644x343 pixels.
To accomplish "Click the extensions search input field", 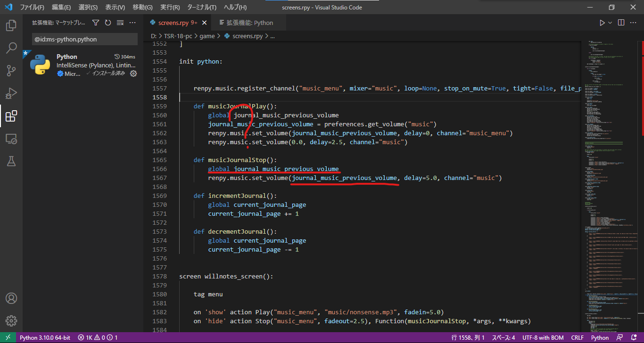I will 84,39.
